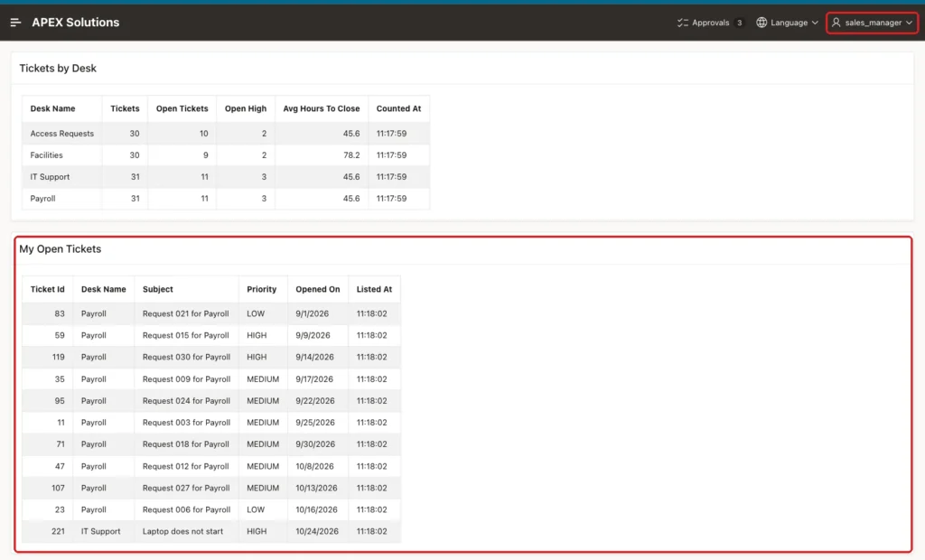
Task: Click the Avg Hours To Close header
Action: pyautogui.click(x=322, y=108)
